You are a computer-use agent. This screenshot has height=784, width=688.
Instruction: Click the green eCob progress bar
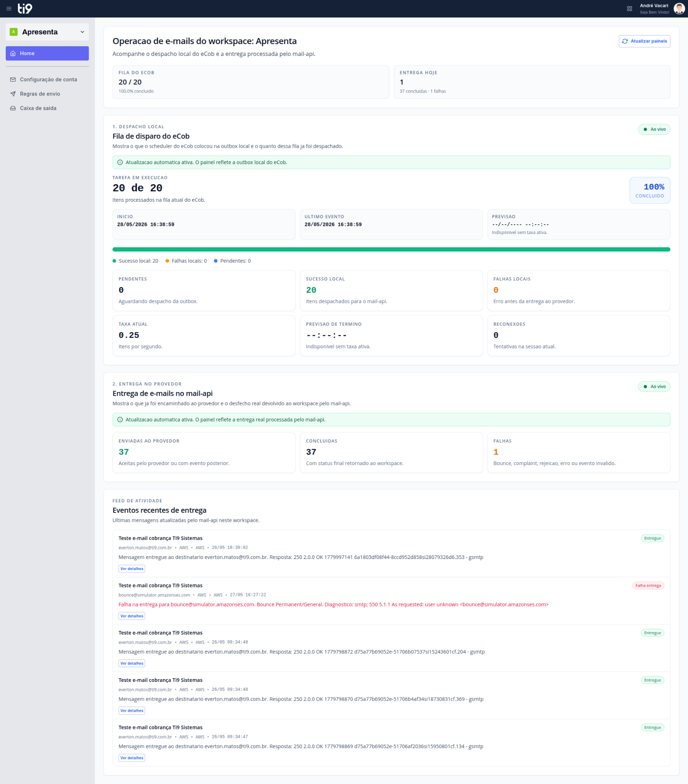point(391,249)
